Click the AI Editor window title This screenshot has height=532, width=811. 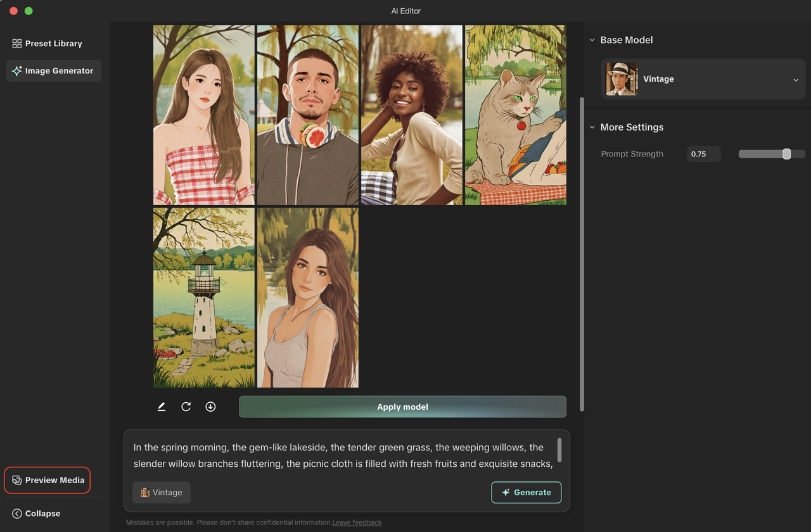(405, 11)
